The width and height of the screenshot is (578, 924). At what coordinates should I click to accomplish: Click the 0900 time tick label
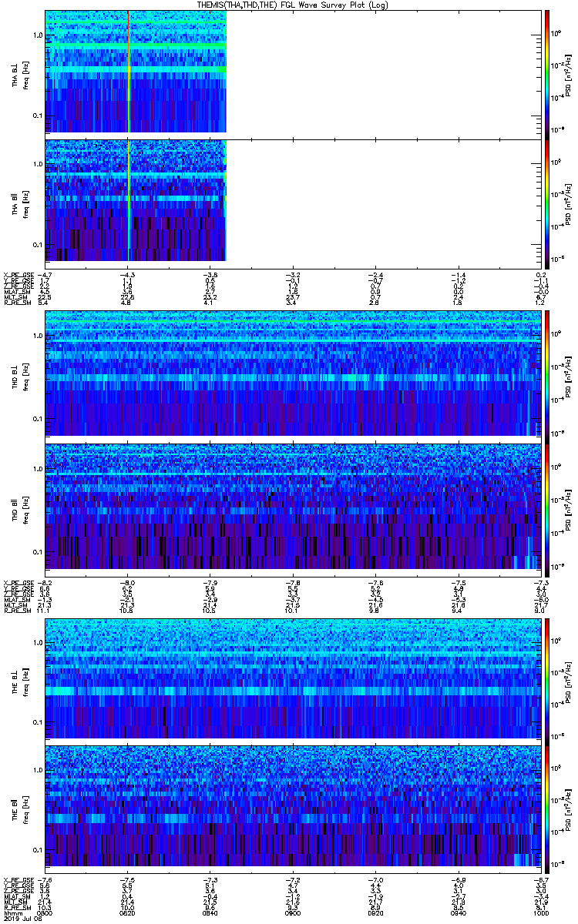coord(292,913)
